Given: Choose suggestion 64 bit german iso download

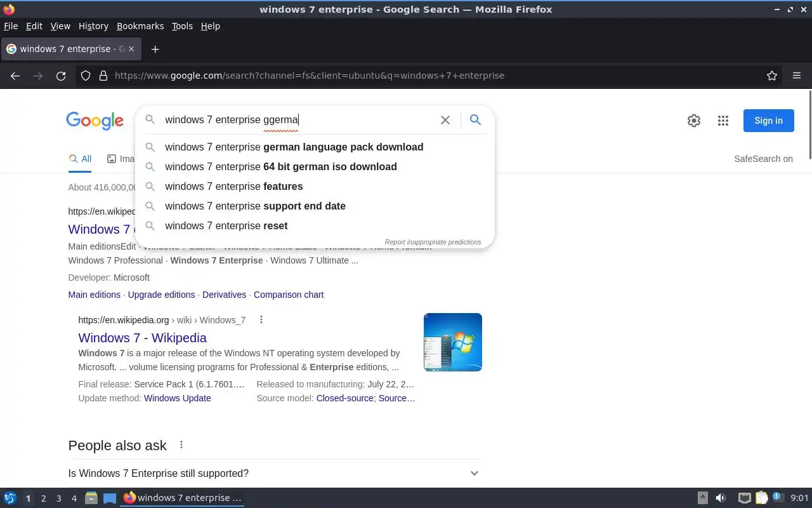Looking at the screenshot, I should point(315,166).
